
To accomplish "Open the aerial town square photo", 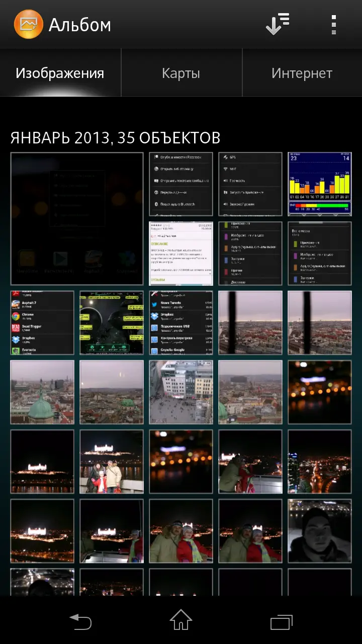I will tap(181, 392).
